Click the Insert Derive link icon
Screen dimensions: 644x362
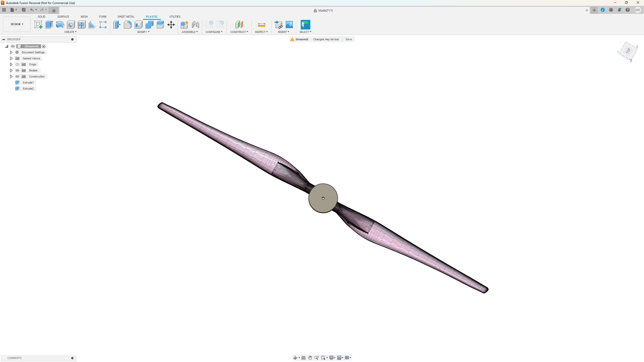pos(278,25)
